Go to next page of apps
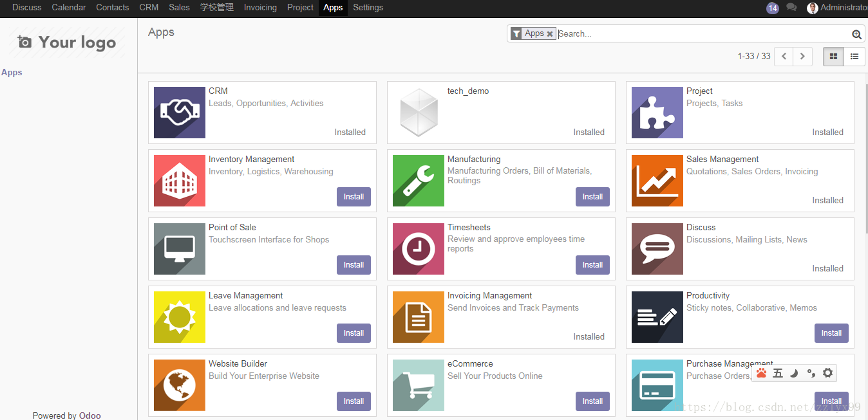 (802, 57)
